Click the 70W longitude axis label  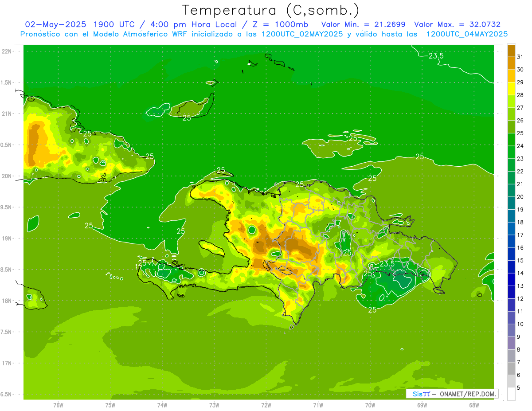[370, 405]
